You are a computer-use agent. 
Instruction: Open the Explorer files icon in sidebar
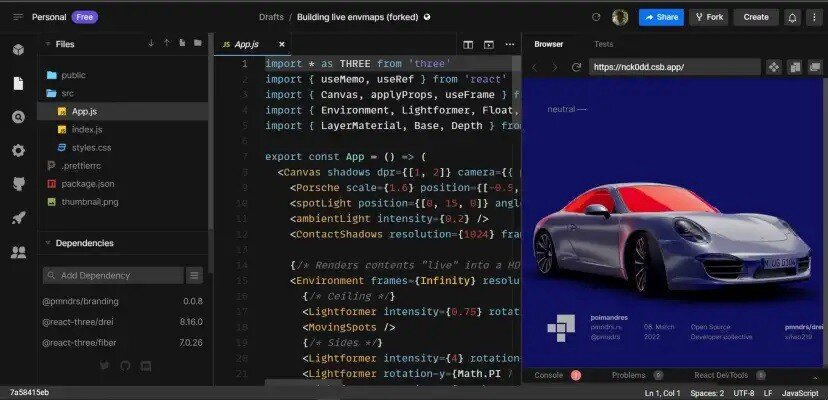click(18, 83)
